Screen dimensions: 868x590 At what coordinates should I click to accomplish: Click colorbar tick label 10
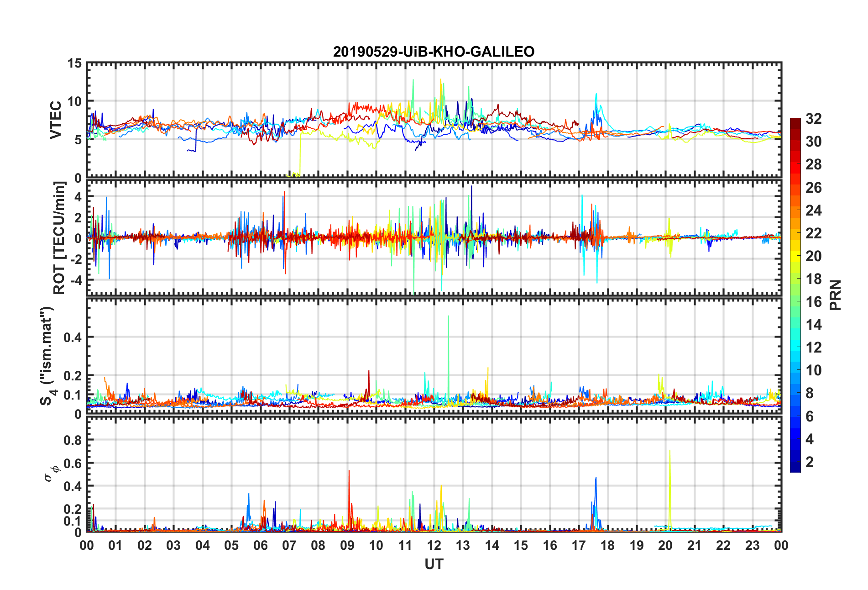814,370
